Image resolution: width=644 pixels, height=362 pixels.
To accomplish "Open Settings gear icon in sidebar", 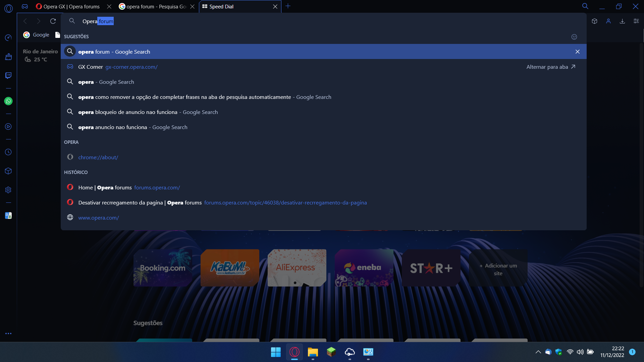I will [x=8, y=190].
